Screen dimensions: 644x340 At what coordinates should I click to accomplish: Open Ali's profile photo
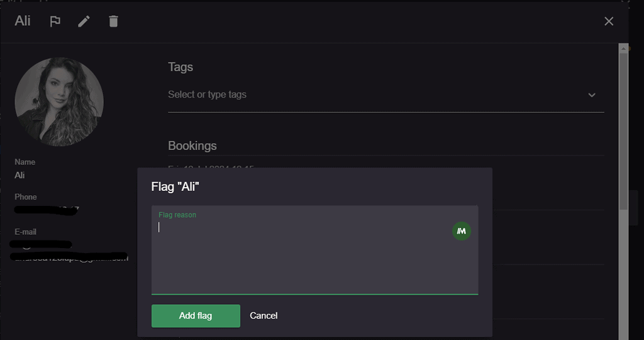coord(59,101)
